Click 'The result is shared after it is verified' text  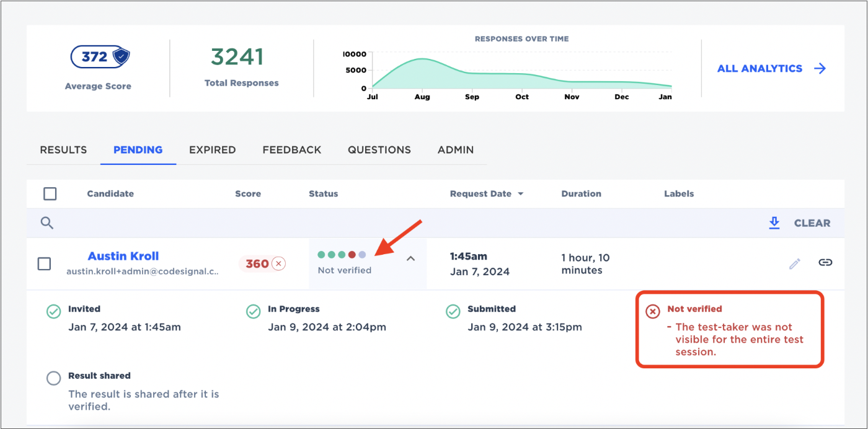point(143,400)
